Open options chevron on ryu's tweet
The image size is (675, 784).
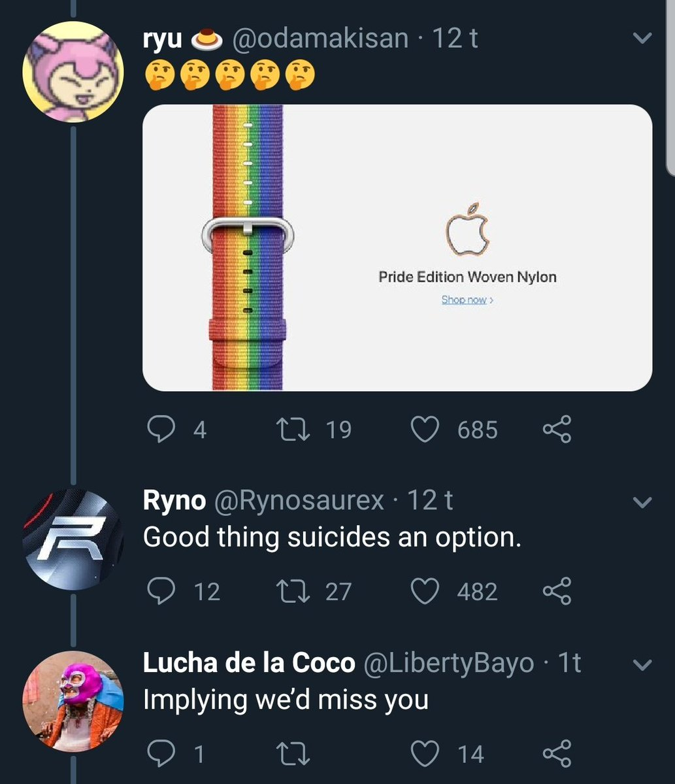643,39
